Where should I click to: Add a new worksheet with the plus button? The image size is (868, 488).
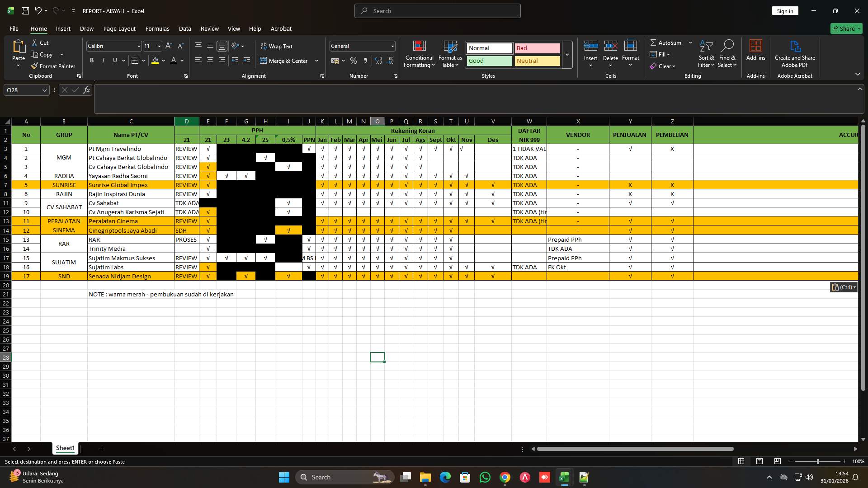coord(101,449)
